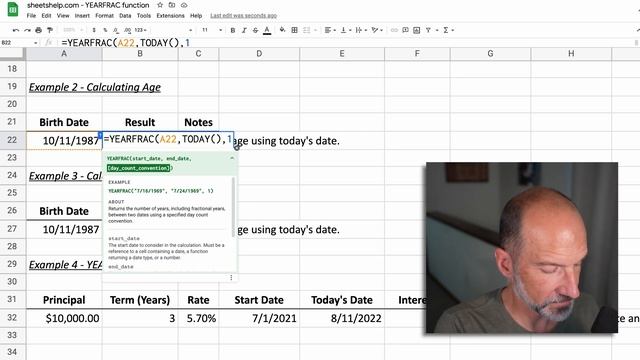Open the File menu
Viewport: 640px width, 360px height.
click(x=31, y=16)
